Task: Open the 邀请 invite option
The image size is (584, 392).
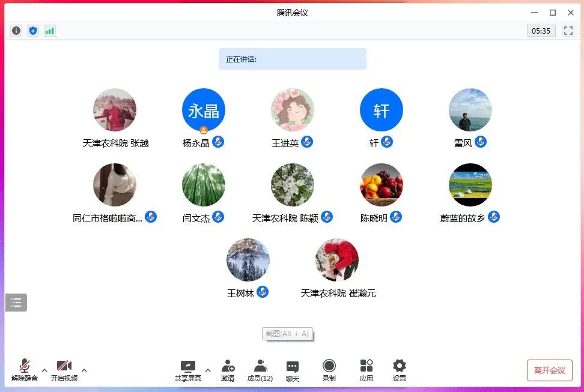Action: coord(228,370)
